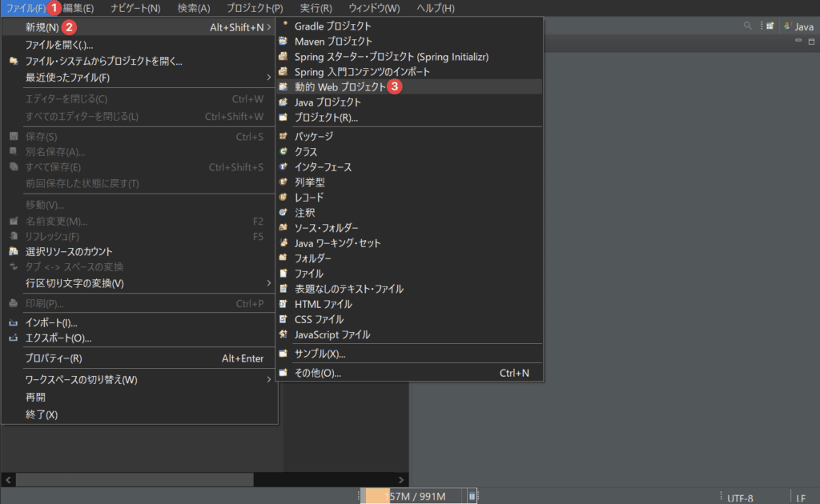Choose その他(O)... in the submenu
Screen dimensions: 820x504
click(318, 373)
